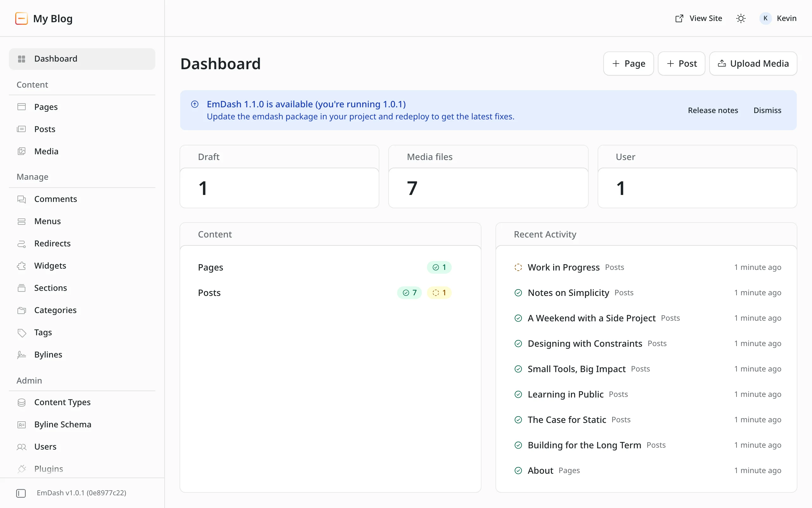812x508 pixels.
Task: Click the Plugins plug icon
Action: 22,469
